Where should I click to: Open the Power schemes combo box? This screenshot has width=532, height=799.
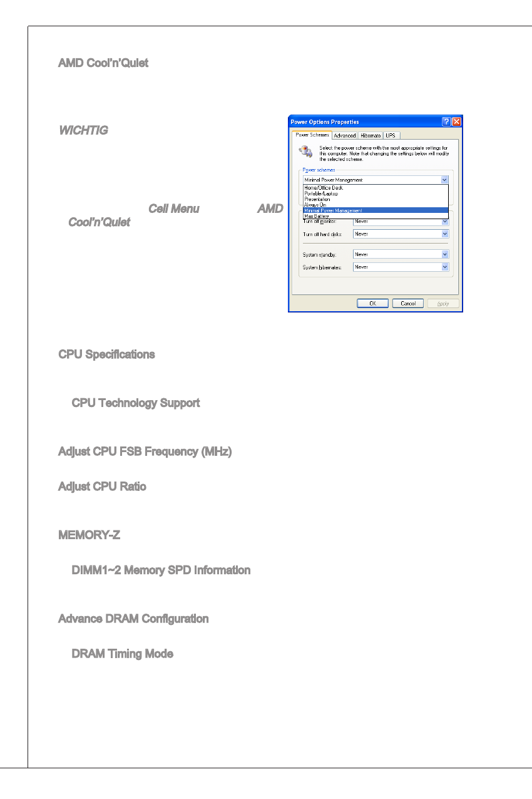point(376,180)
